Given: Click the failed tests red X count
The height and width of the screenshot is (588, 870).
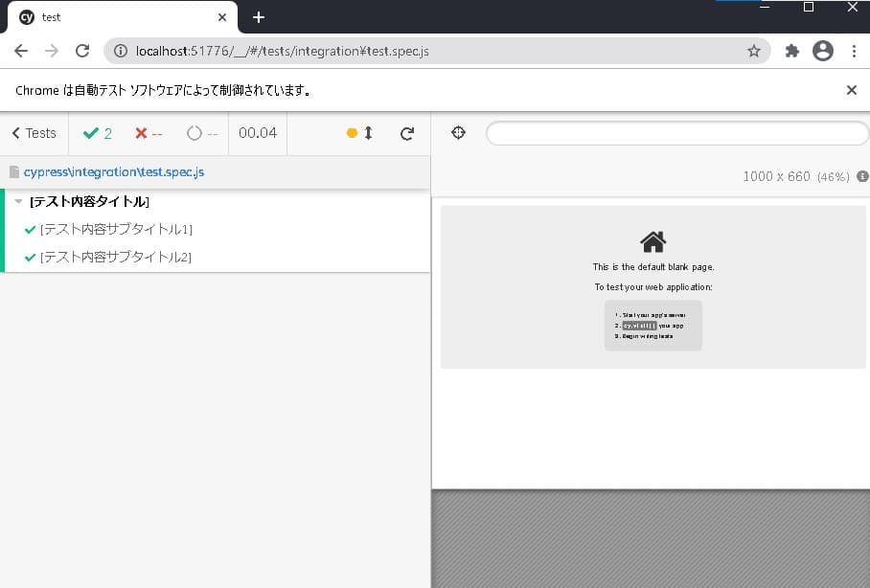Looking at the screenshot, I should [149, 133].
